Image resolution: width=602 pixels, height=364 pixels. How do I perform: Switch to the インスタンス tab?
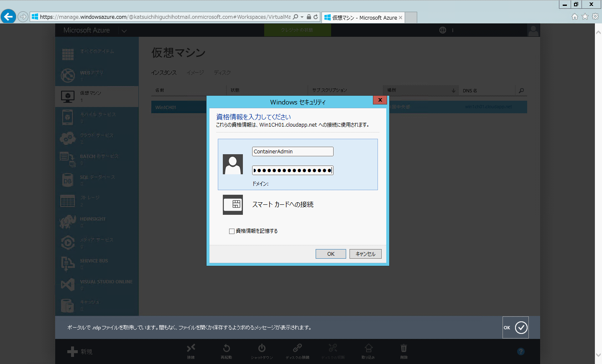[x=164, y=73]
